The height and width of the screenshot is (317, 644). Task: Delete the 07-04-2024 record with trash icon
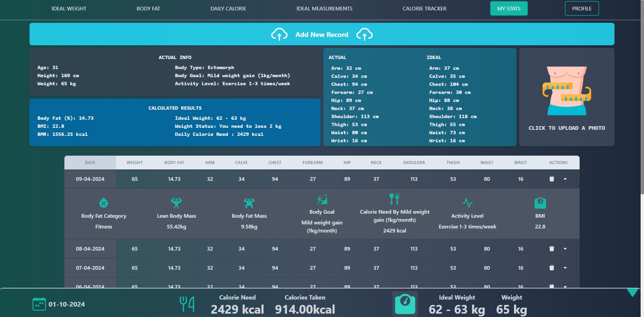pos(551,268)
